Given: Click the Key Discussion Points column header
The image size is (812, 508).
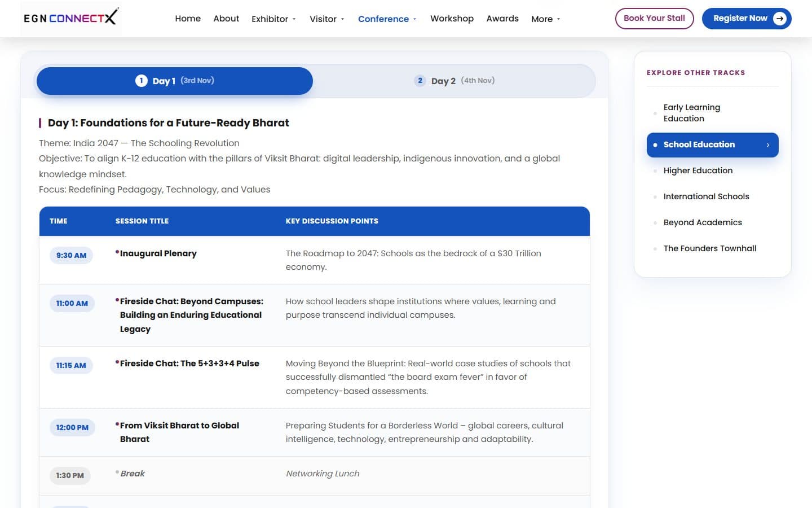Looking at the screenshot, I should [x=332, y=221].
